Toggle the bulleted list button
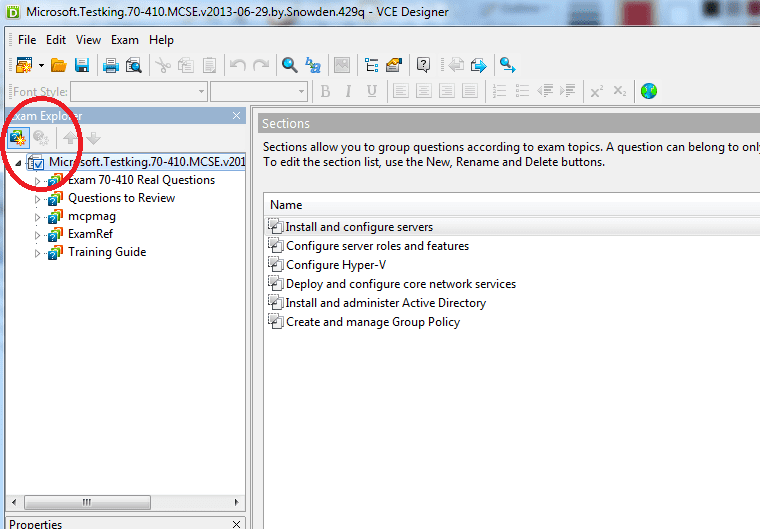 click(x=522, y=91)
